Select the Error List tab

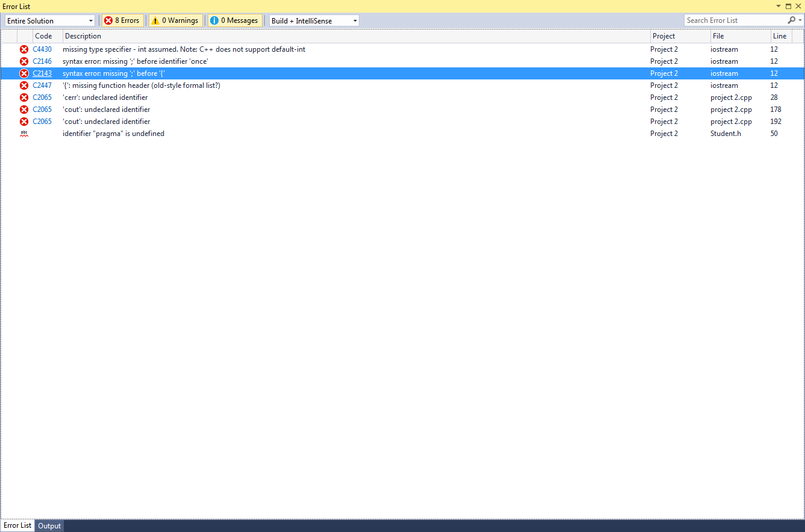coord(17,525)
